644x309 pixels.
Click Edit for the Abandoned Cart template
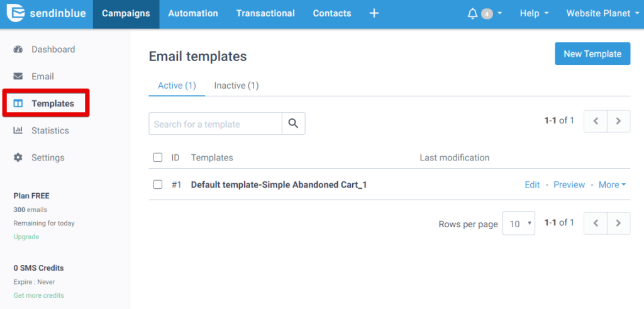click(x=532, y=185)
